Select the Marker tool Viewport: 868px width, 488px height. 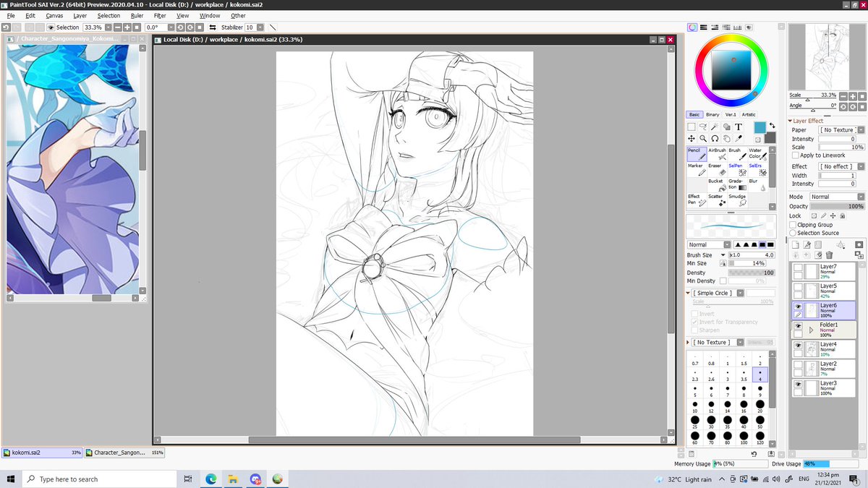click(x=696, y=170)
